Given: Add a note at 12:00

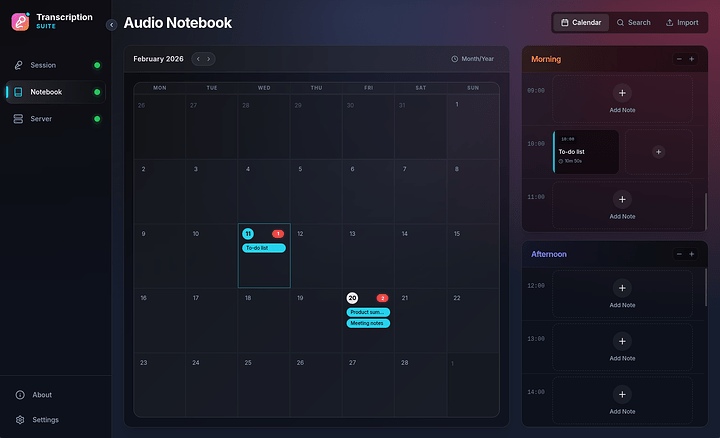Looking at the screenshot, I should (622, 294).
